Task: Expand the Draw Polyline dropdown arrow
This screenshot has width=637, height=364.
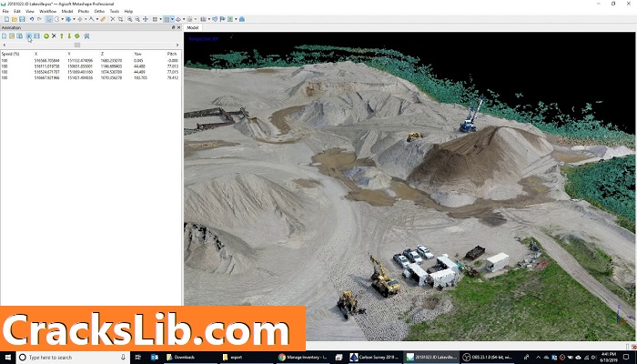Action: tap(97, 19)
